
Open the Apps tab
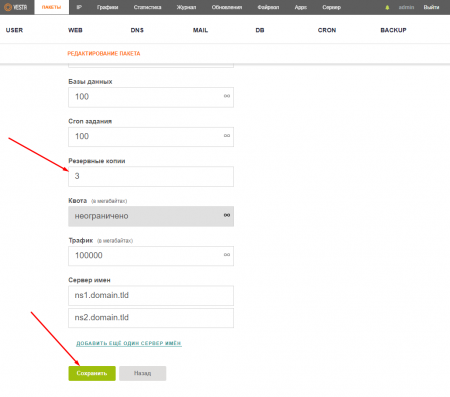point(300,7)
